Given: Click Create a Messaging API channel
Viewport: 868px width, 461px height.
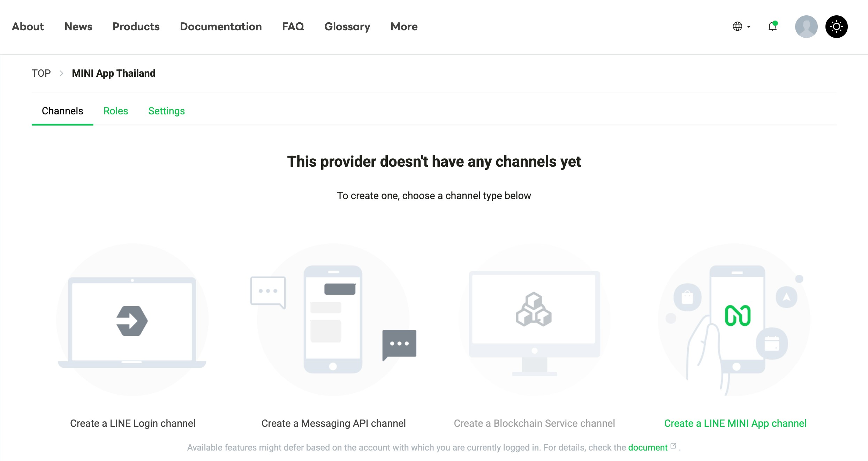Looking at the screenshot, I should click(333, 423).
